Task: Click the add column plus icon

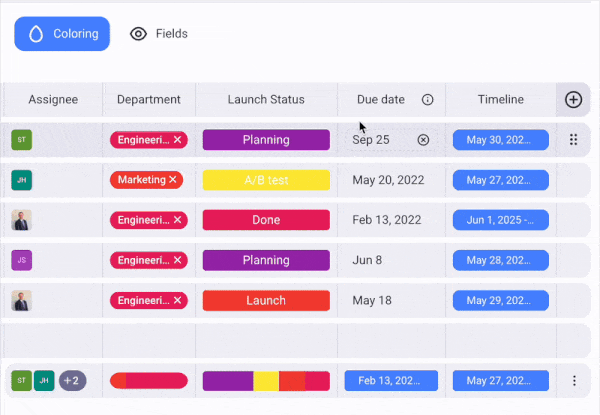Action: [x=573, y=100]
